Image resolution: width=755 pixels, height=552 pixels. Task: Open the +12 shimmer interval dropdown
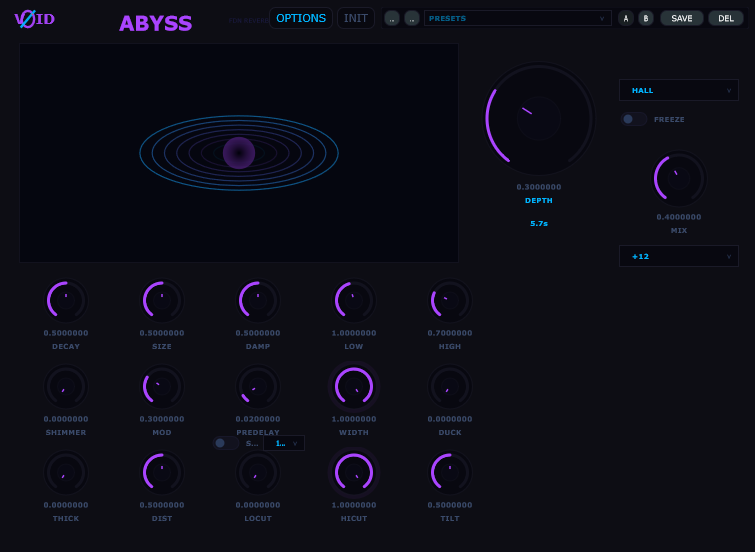coord(678,256)
